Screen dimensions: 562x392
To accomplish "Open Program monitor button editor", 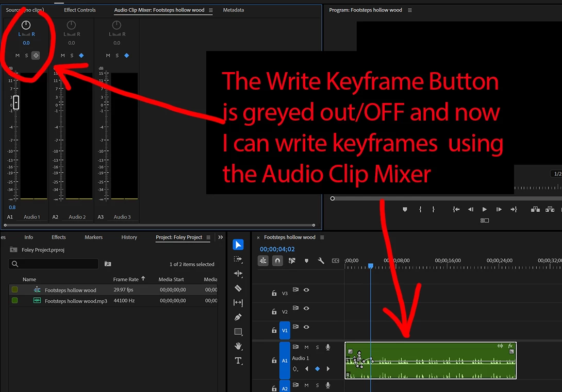I will click(x=485, y=220).
